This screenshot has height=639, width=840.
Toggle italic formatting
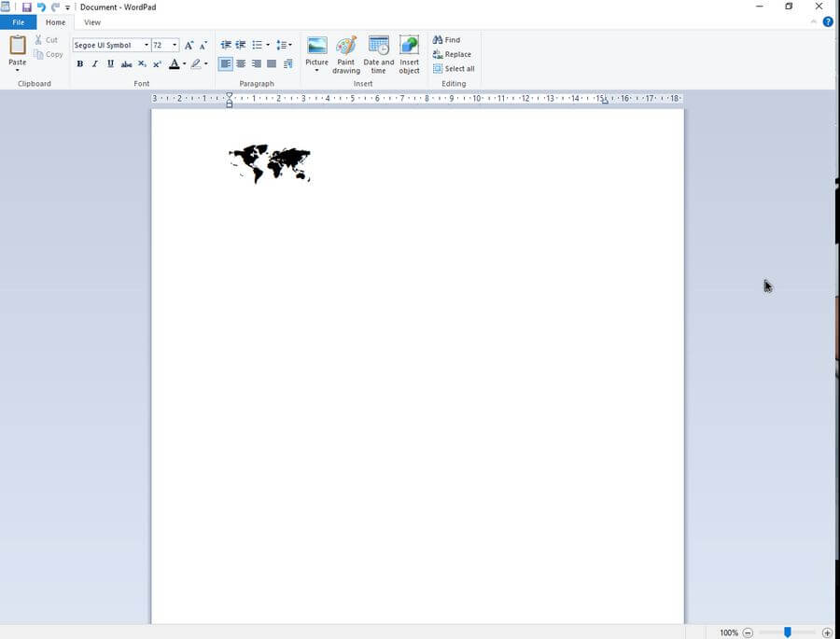[94, 64]
